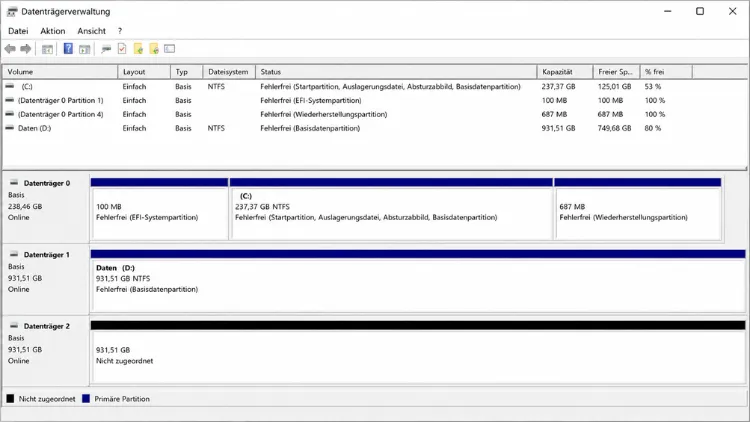Click the disk connect toolbar icon
750x422 pixels.
click(x=106, y=49)
